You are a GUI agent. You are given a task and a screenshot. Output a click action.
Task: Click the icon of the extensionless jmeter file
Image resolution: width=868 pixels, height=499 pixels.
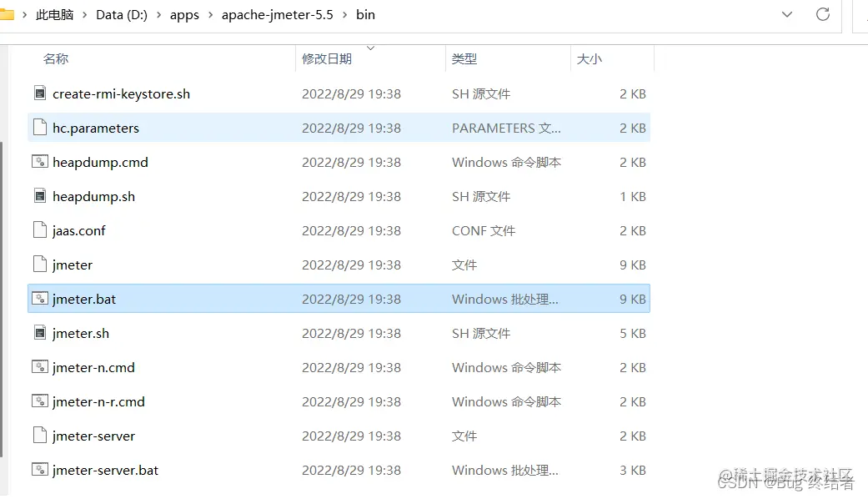(x=40, y=265)
